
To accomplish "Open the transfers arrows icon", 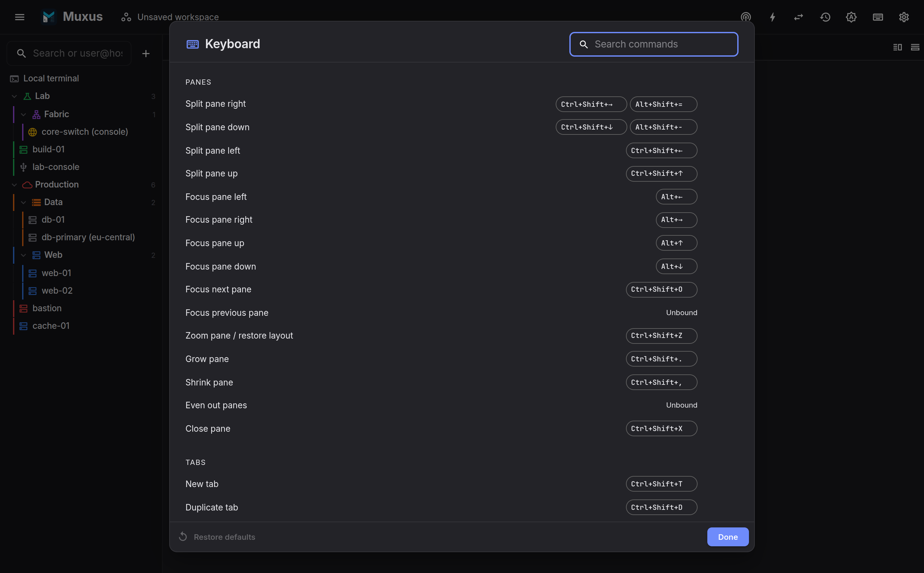I will pos(799,17).
